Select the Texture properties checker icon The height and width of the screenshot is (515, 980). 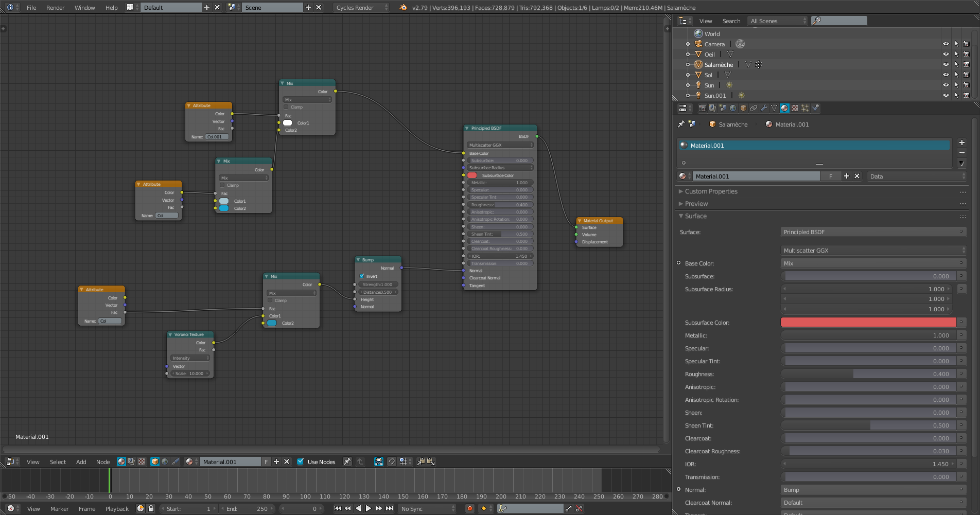point(795,108)
